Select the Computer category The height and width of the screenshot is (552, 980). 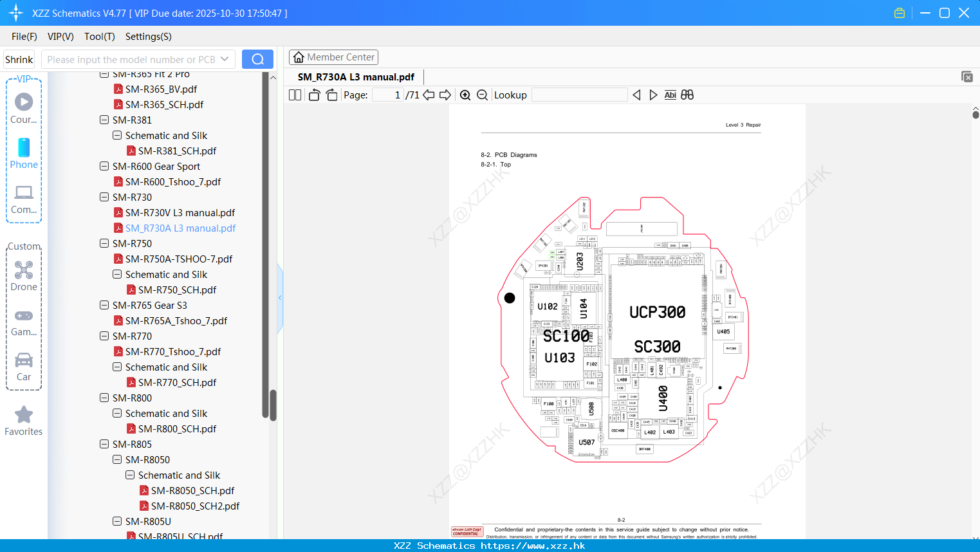(24, 199)
